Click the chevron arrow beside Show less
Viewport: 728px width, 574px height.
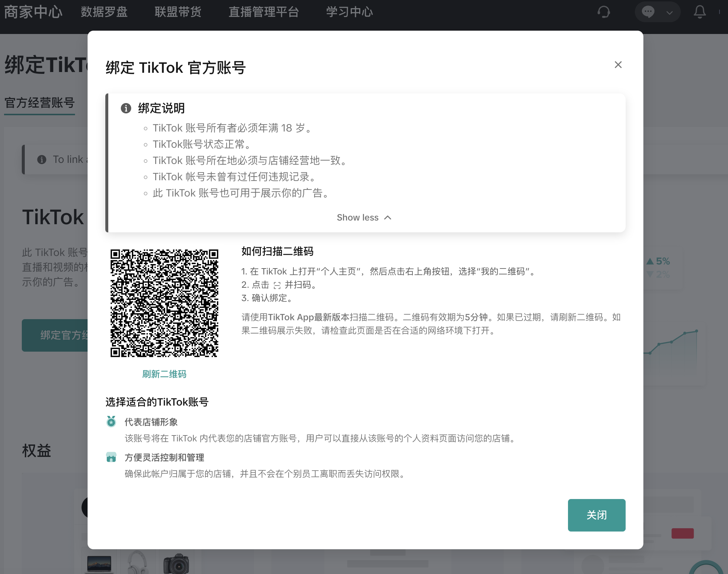[x=388, y=218]
